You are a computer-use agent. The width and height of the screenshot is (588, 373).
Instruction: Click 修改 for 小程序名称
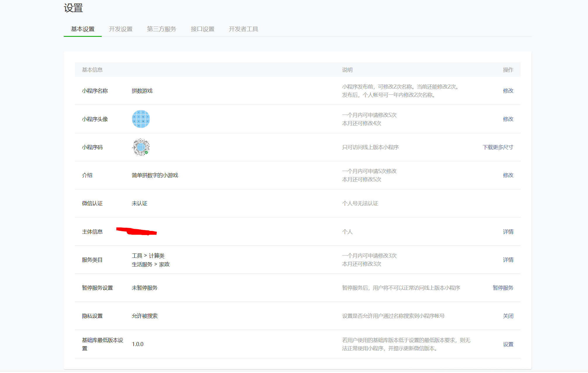508,91
